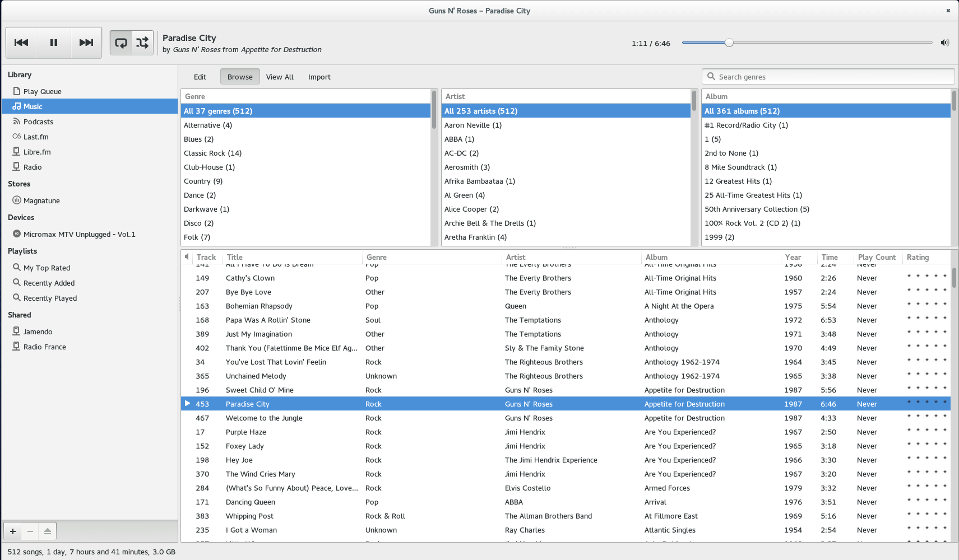Toggle the Browse pane button
Image resolution: width=959 pixels, height=560 pixels.
[240, 77]
